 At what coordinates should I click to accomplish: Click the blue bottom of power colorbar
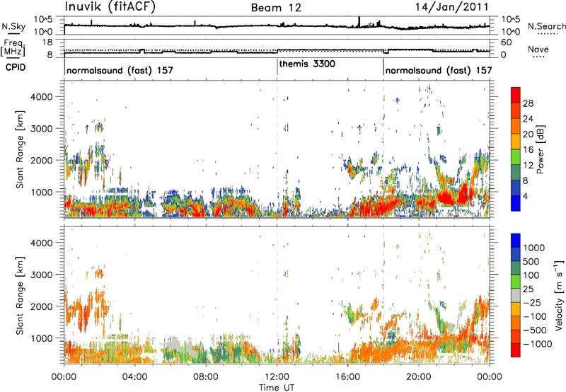point(516,203)
